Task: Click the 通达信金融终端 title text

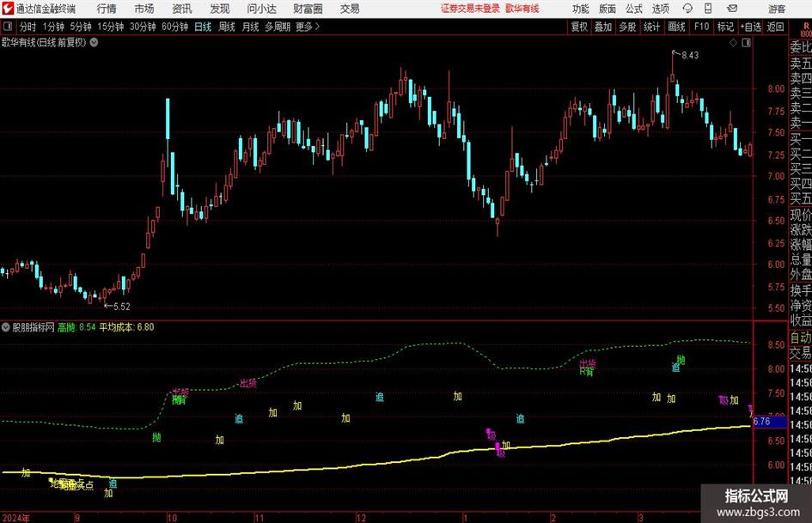Action: point(46,9)
